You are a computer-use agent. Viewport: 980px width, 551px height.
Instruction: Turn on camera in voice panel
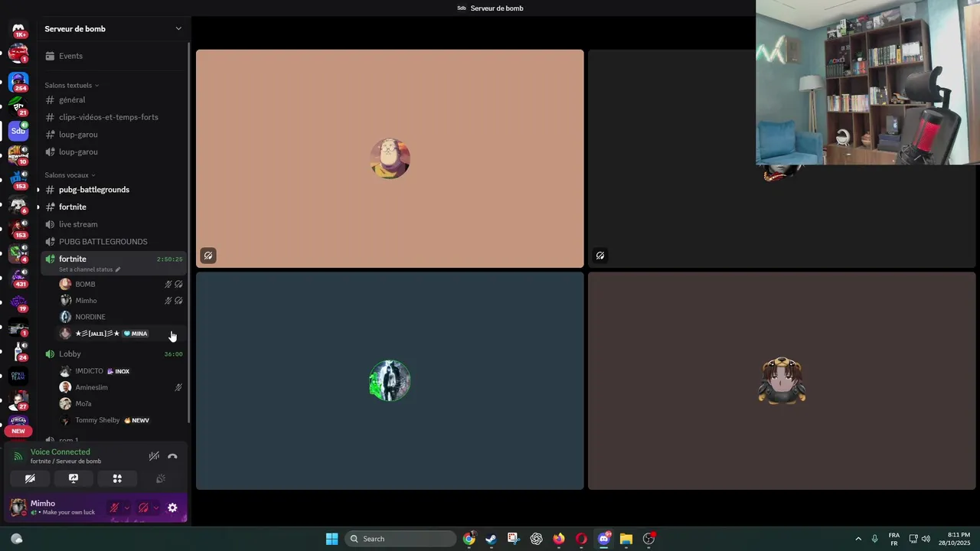click(30, 478)
